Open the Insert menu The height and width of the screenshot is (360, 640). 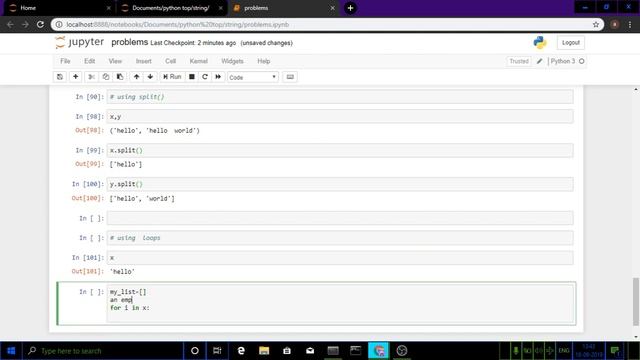pos(144,61)
